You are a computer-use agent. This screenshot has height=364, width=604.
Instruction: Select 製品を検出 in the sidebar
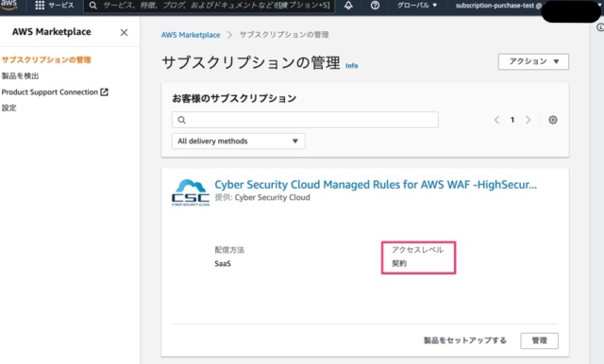tap(20, 75)
